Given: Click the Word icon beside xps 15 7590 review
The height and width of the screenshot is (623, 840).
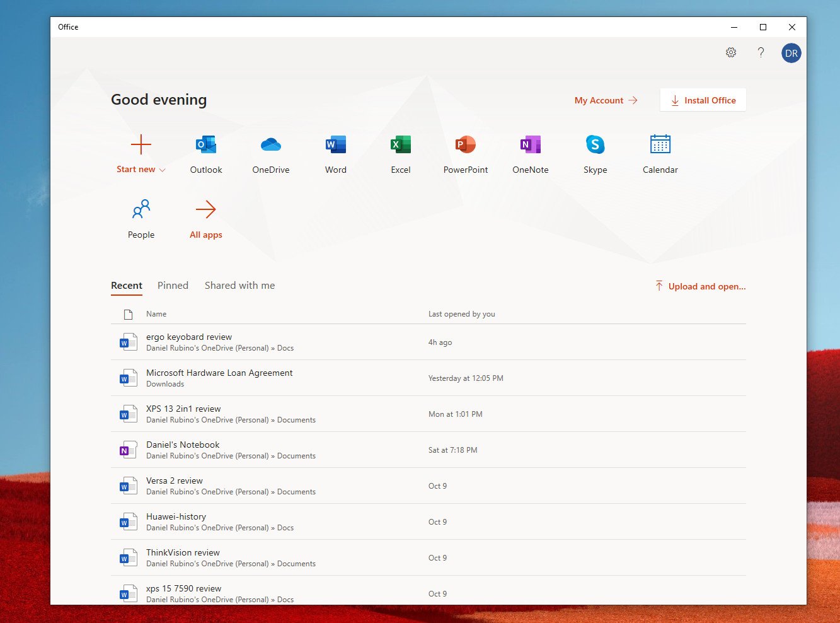Looking at the screenshot, I should [128, 593].
